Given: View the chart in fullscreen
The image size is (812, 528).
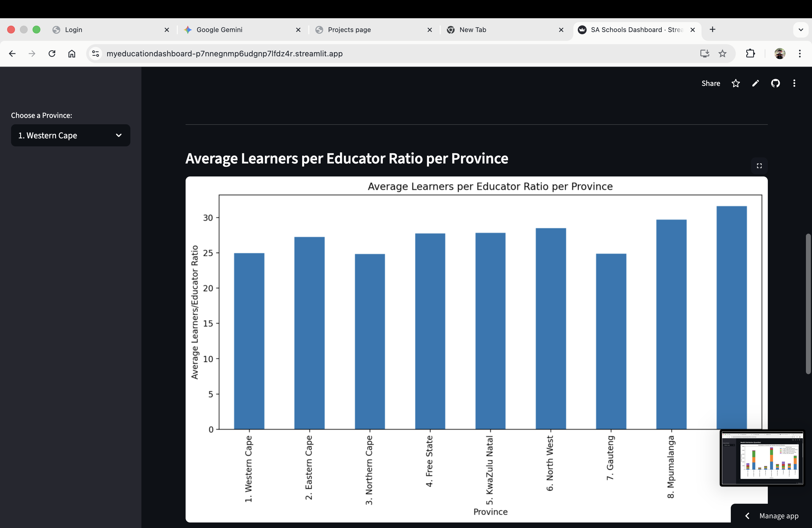Looking at the screenshot, I should (759, 166).
